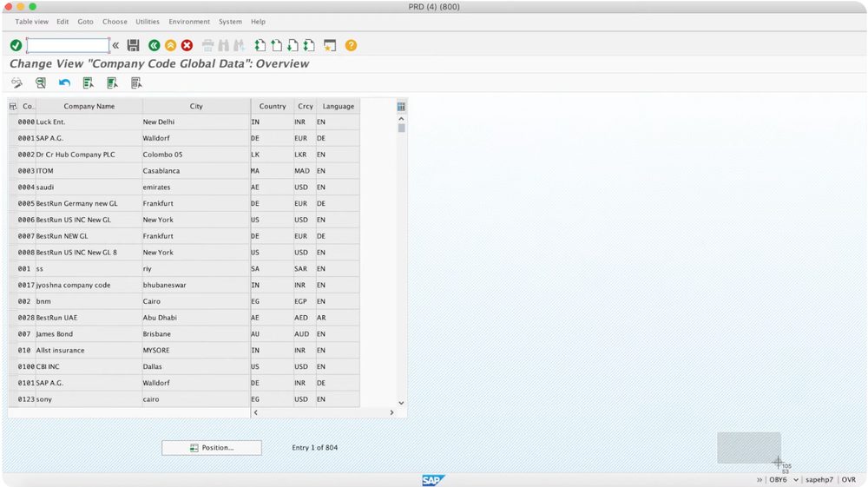
Task: Toggle Display/Change glasses-pencil icon
Action: (x=16, y=83)
